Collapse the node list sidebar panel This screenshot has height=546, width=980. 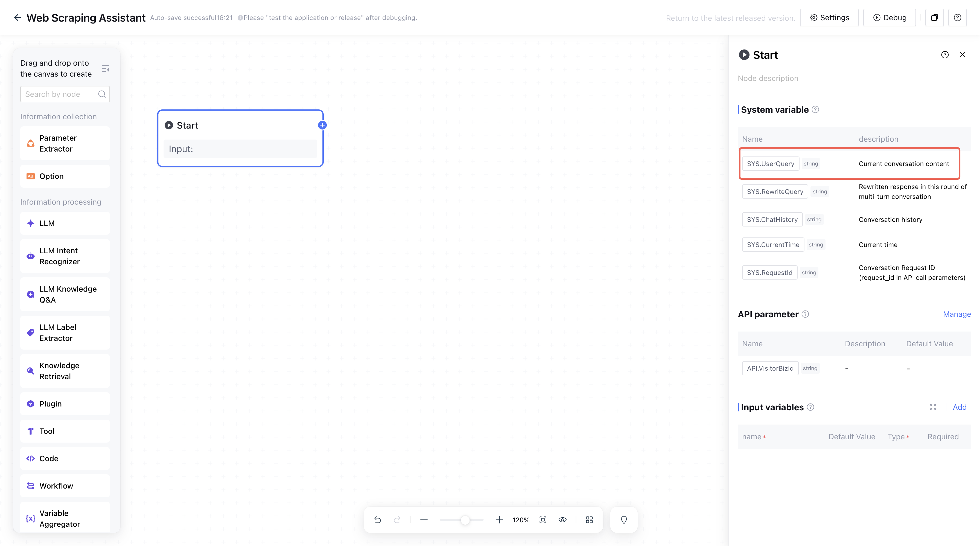point(105,68)
